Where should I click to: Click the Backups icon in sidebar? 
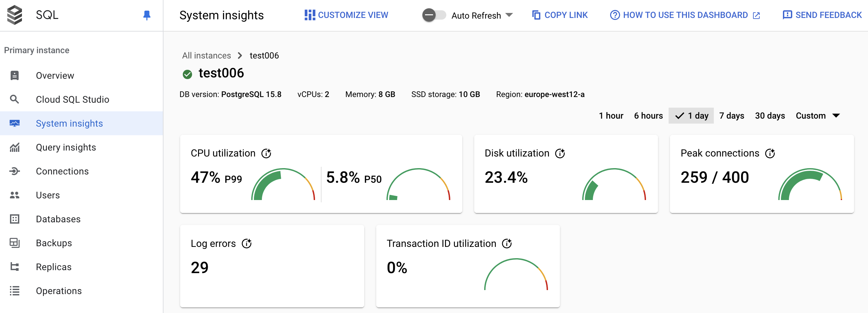pyautogui.click(x=15, y=243)
